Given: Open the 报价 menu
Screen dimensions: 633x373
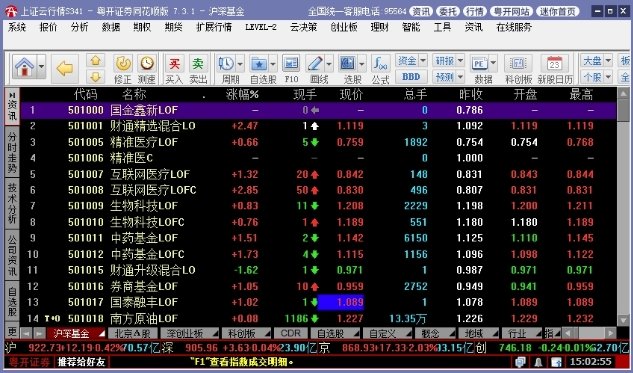Looking at the screenshot, I should (x=48, y=27).
